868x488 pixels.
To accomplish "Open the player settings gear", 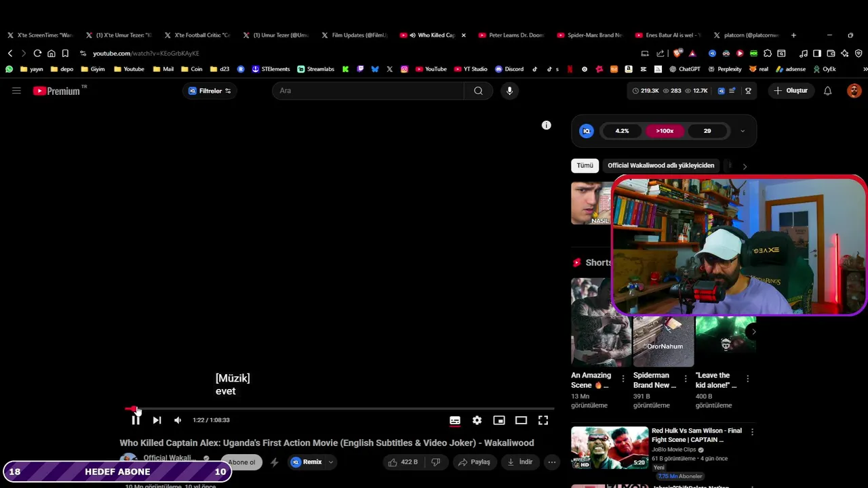I will 477,420.
